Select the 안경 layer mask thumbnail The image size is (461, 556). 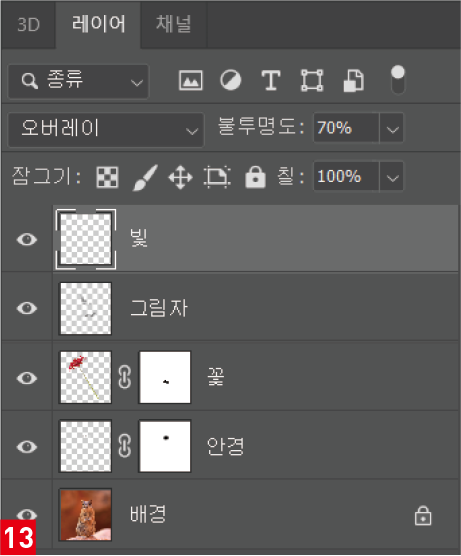165,446
